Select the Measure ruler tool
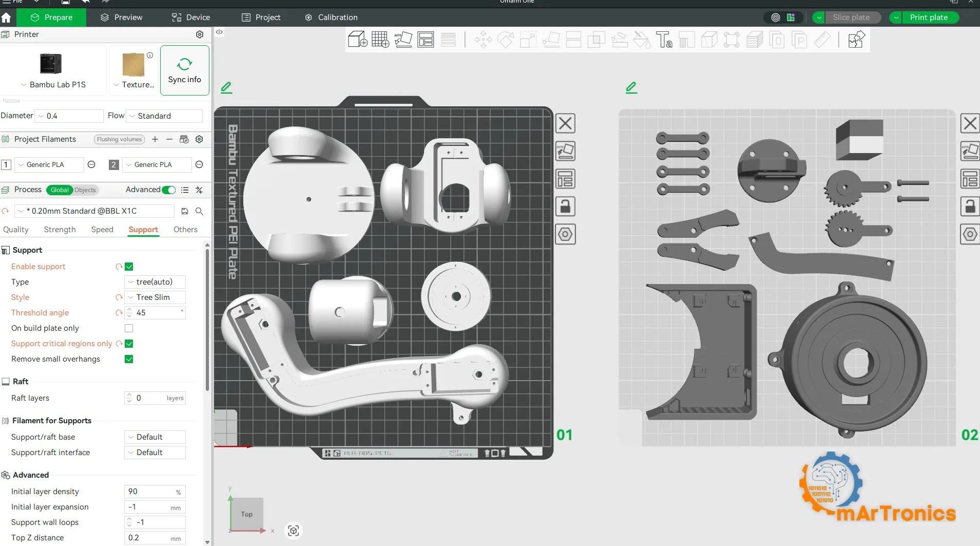Screen dimensions: 980x546 coord(822,40)
